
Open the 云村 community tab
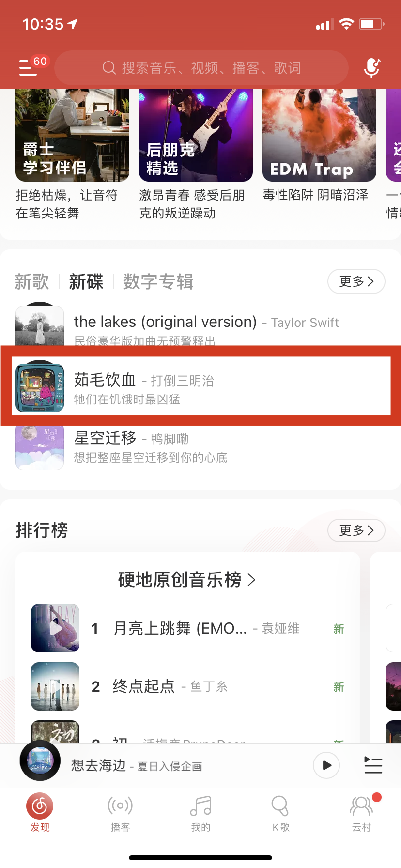[361, 813]
